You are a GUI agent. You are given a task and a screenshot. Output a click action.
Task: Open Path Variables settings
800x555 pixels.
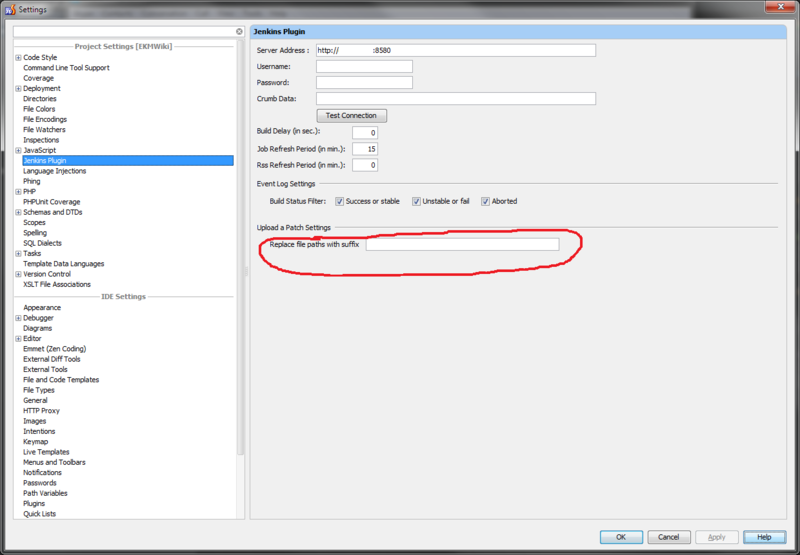[45, 493]
